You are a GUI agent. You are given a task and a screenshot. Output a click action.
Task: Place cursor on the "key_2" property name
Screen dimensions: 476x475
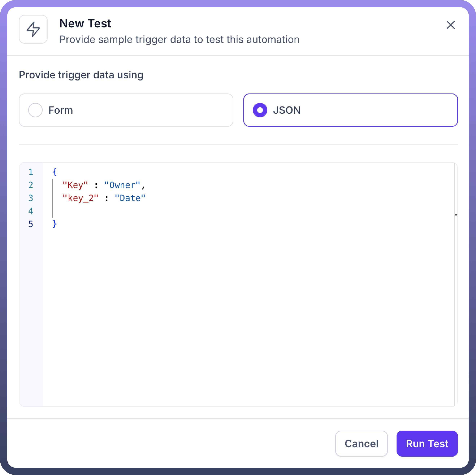coord(80,198)
